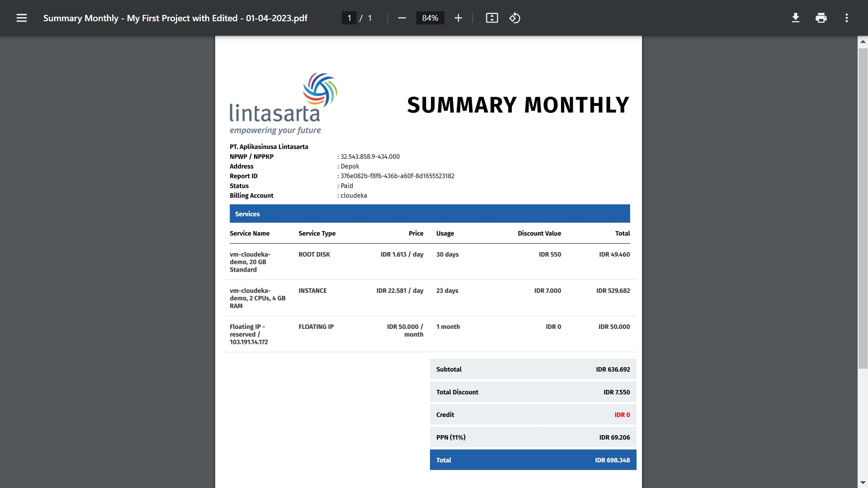Screen dimensions: 868x488
Task: Click the zoom out minus icon
Action: 402,18
